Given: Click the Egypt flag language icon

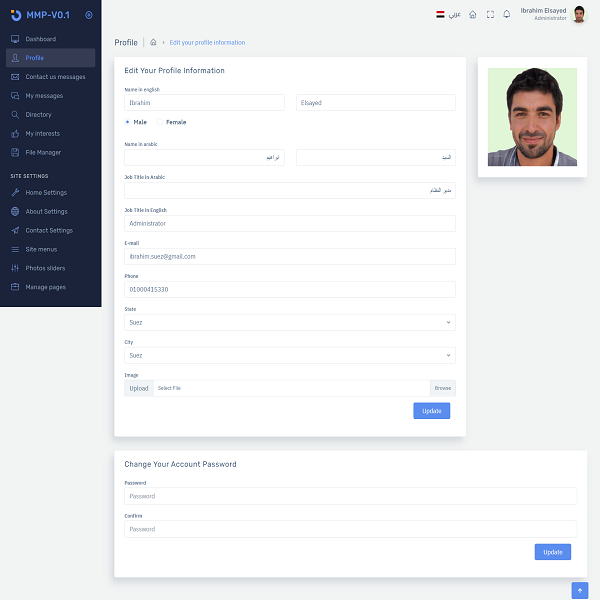Looking at the screenshot, I should pos(440,14).
